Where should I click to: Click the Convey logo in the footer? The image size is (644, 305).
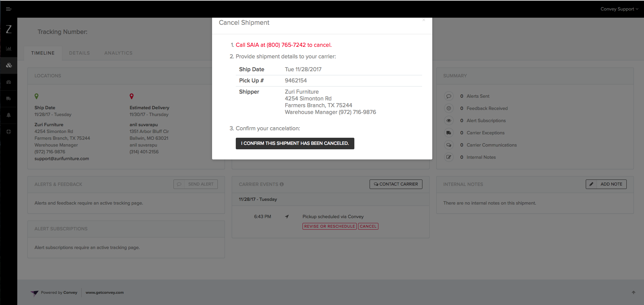(x=35, y=293)
